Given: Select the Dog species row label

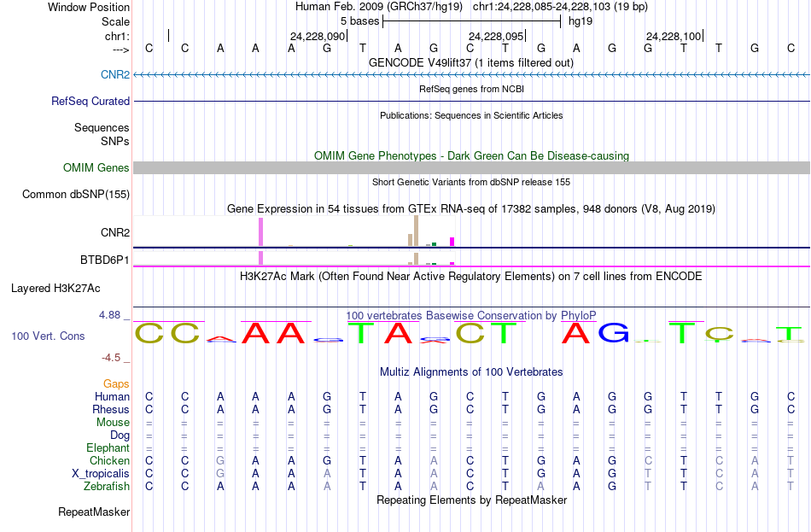Looking at the screenshot, I should (x=120, y=436).
